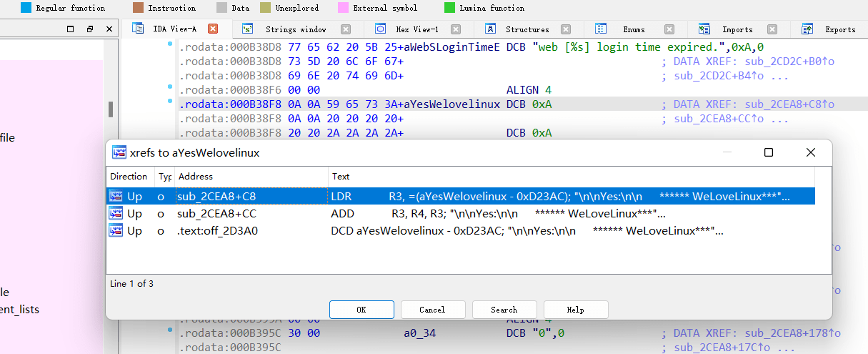
Task: Sort xrefs by the Address column header
Action: (251, 177)
